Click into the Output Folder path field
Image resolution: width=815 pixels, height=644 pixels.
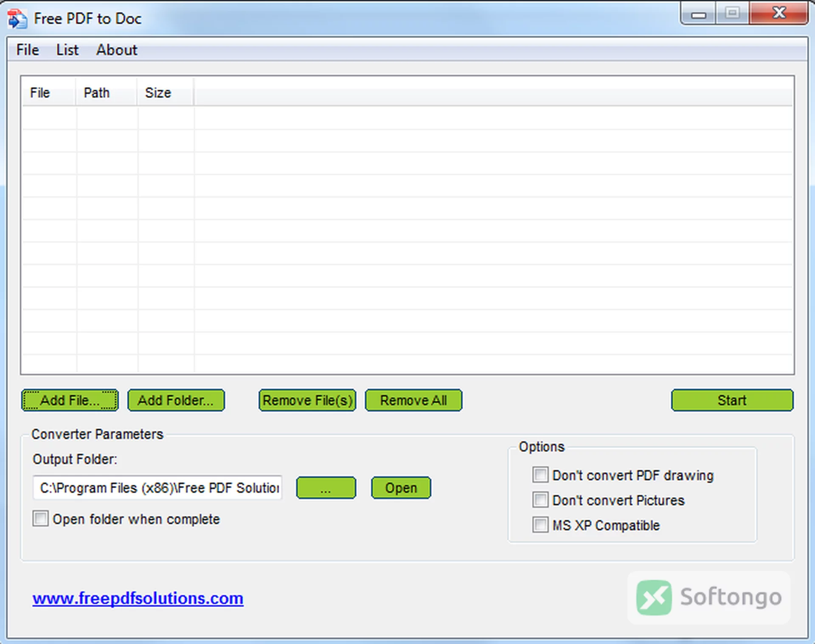click(x=157, y=488)
